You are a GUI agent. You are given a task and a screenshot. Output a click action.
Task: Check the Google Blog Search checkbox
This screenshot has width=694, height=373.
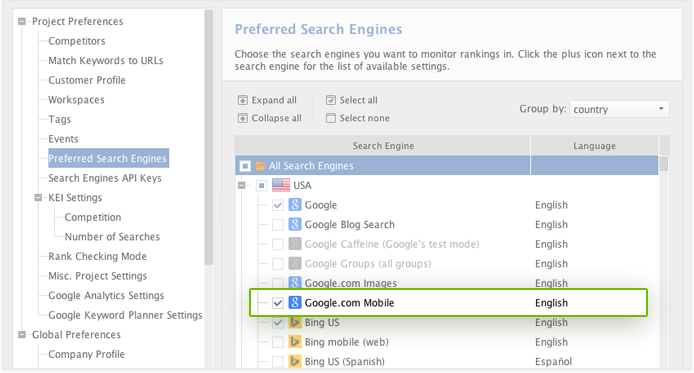[278, 225]
